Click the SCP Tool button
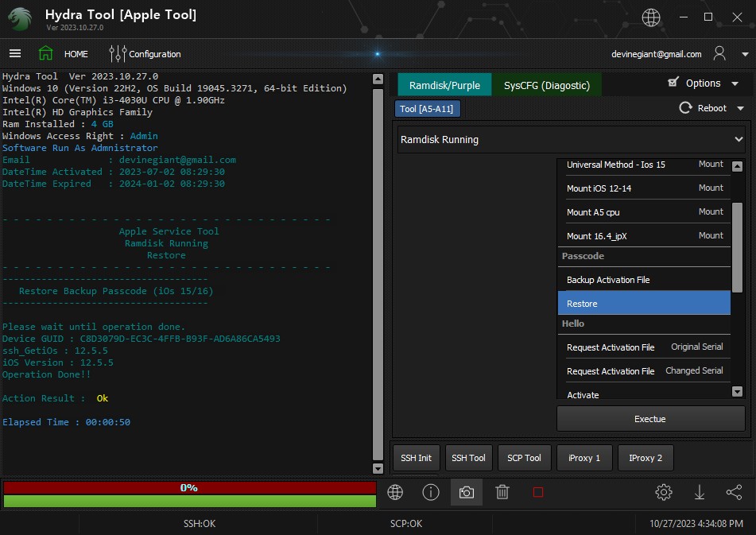Screen dimensions: 756x535 point(524,458)
